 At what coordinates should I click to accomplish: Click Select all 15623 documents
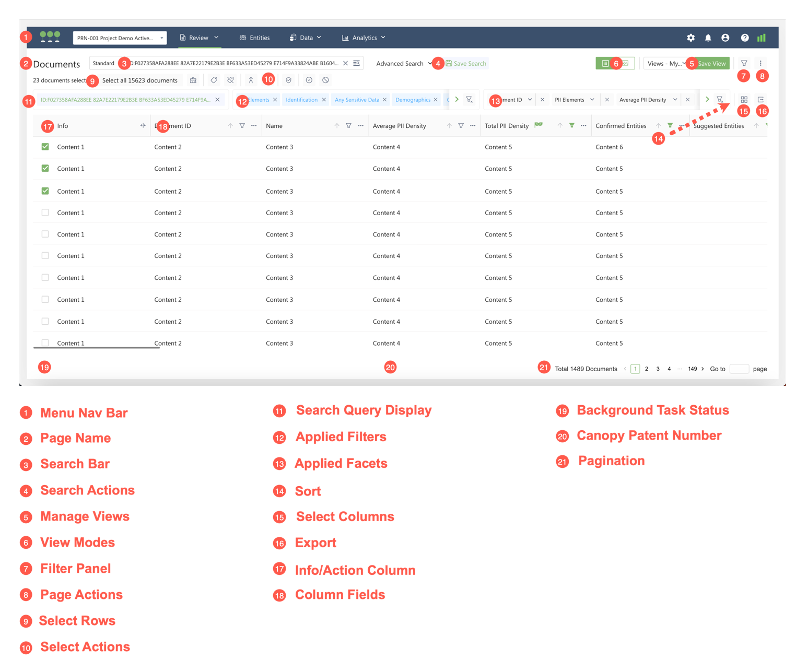[x=140, y=80]
